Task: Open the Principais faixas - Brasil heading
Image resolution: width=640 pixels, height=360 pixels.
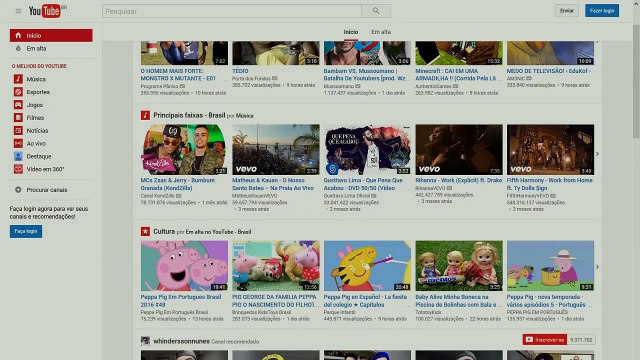Action: pos(189,116)
